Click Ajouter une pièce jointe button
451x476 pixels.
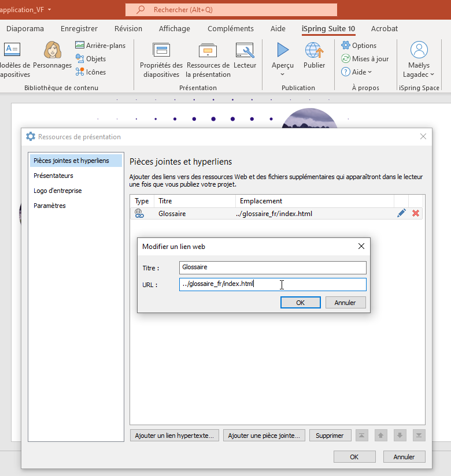[x=264, y=436]
